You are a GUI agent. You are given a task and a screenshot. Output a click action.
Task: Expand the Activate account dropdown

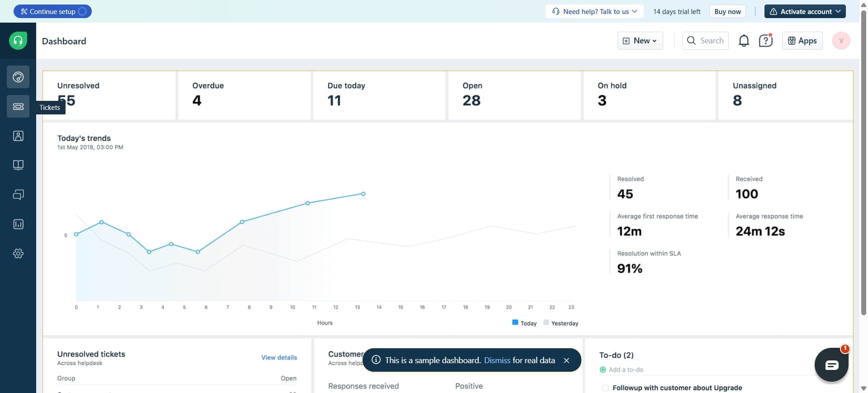click(805, 12)
